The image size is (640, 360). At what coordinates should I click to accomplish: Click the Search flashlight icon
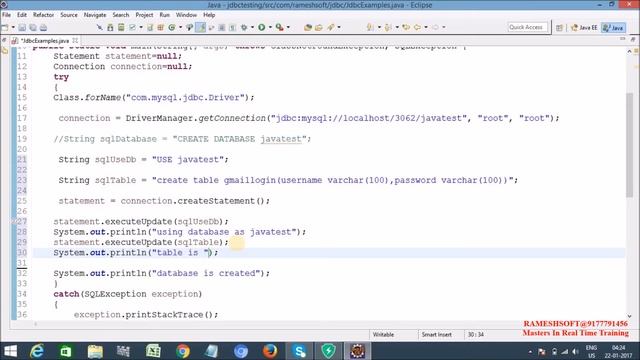point(331,27)
